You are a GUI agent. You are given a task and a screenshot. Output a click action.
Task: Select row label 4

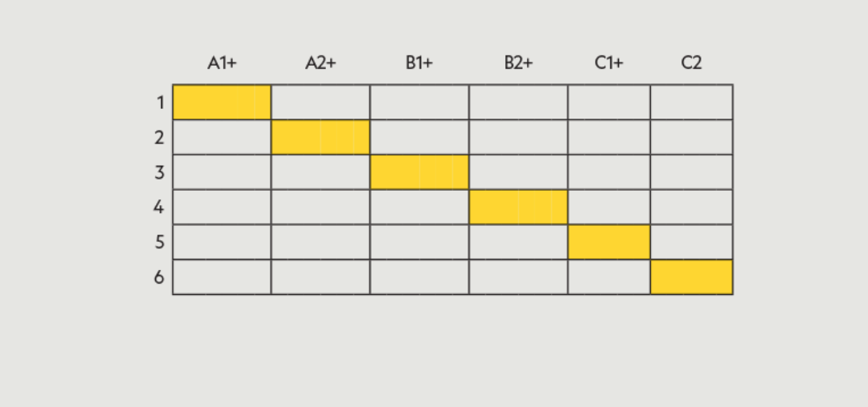click(159, 208)
